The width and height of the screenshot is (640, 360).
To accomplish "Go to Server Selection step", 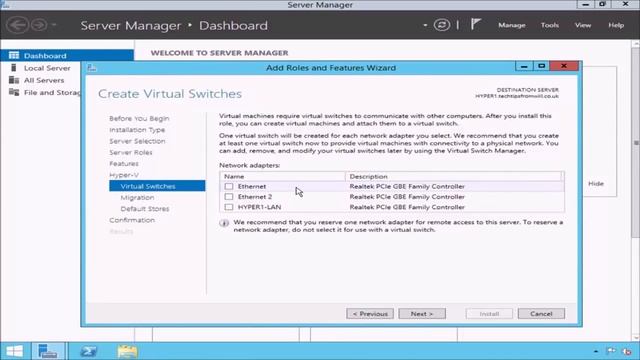I will coord(137,141).
